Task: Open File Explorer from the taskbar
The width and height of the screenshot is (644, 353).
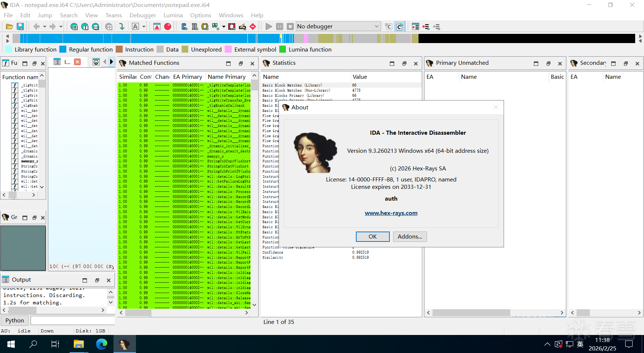Action: tap(79, 344)
